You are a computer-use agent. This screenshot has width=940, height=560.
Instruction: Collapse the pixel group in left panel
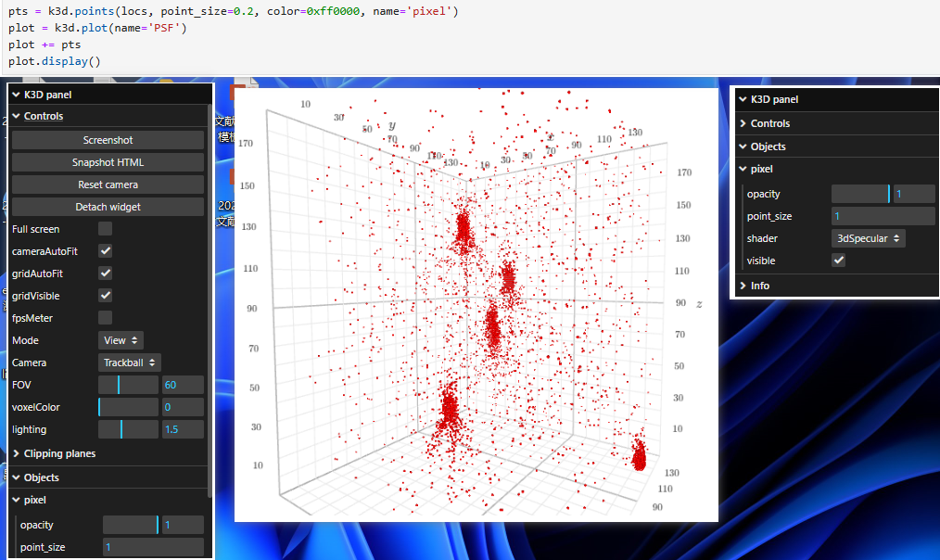tap(16, 500)
